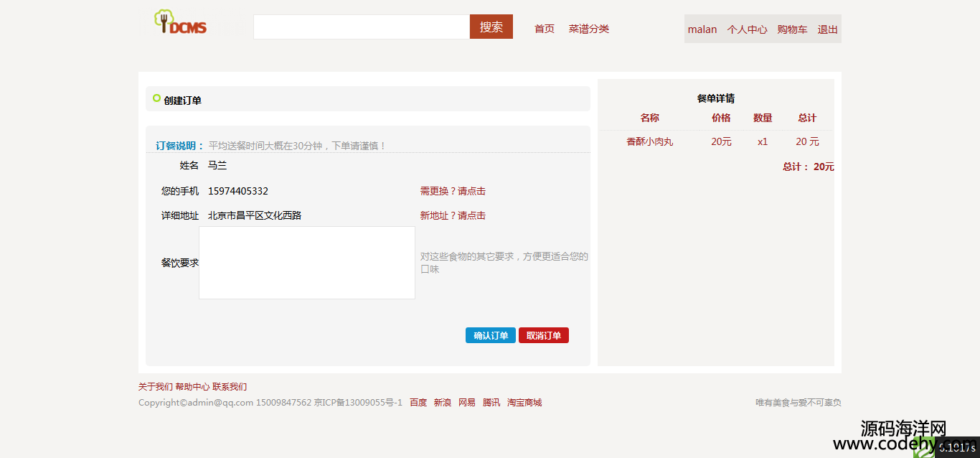Click 退出 to log out
Screen dimensions: 980x458
click(x=828, y=29)
